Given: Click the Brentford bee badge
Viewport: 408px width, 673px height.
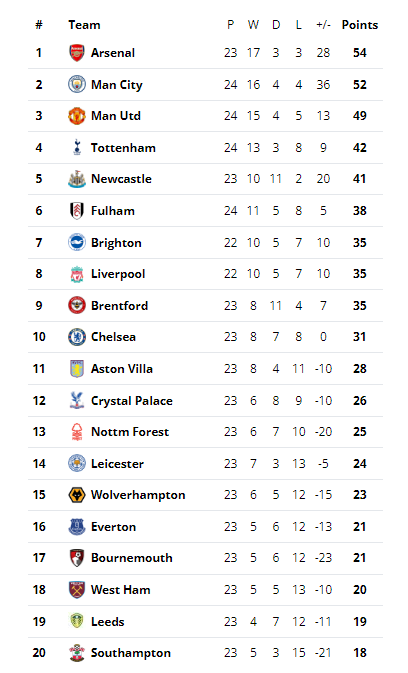Looking at the screenshot, I should pos(77,306).
